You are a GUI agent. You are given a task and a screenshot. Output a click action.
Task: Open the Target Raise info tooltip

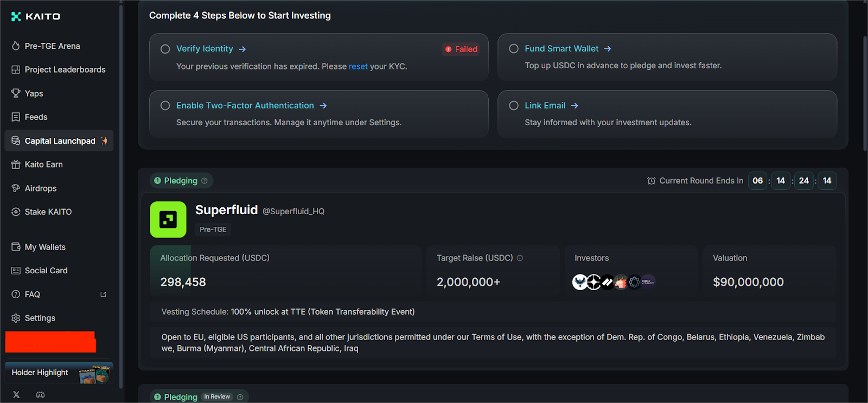pos(520,258)
